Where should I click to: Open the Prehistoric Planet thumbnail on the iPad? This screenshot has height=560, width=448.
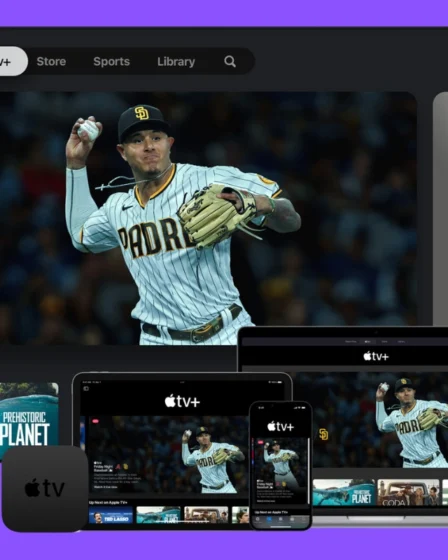point(158,515)
